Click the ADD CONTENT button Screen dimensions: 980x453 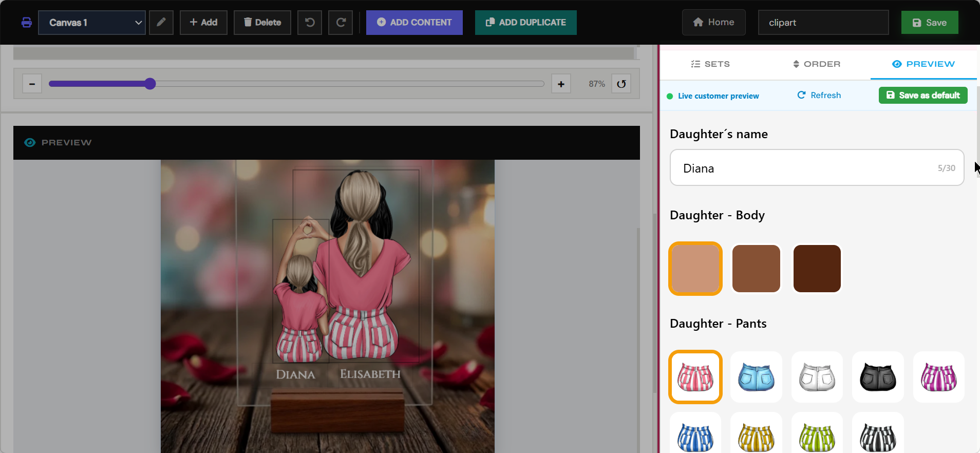coord(414,23)
